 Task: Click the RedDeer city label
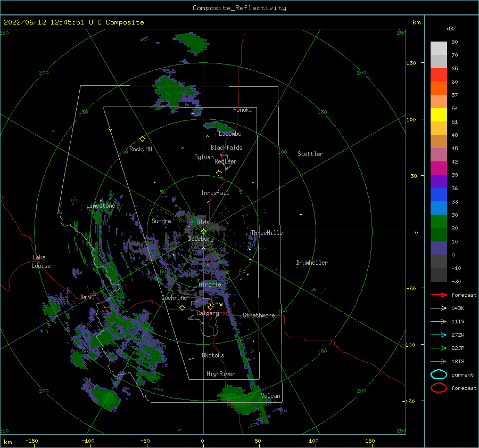click(226, 161)
